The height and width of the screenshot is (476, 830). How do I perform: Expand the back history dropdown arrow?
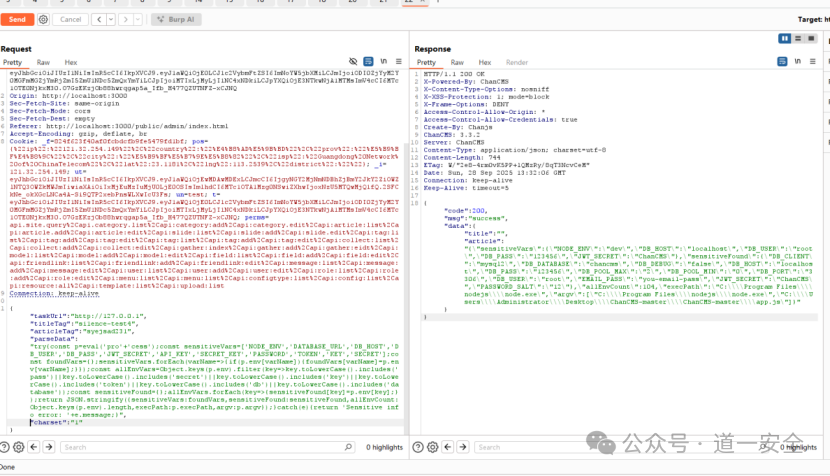[109, 19]
